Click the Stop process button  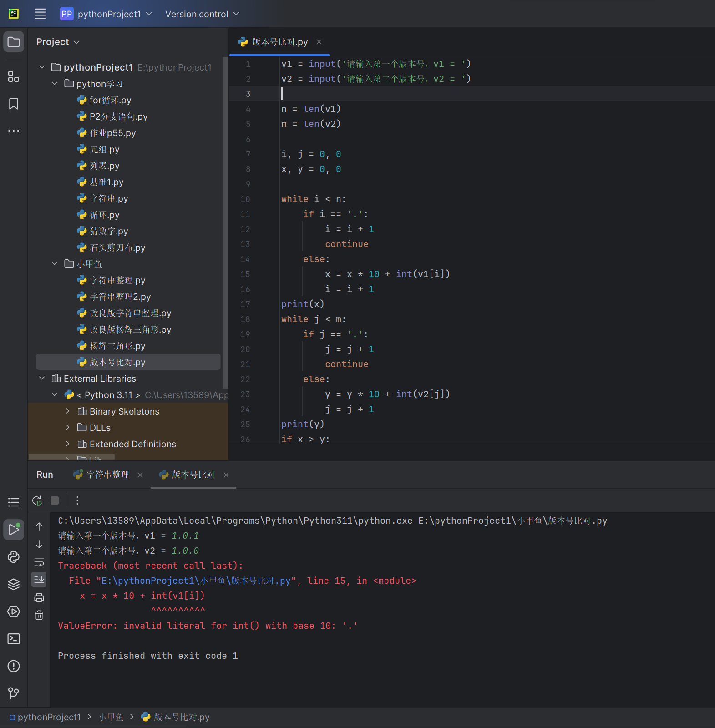55,500
